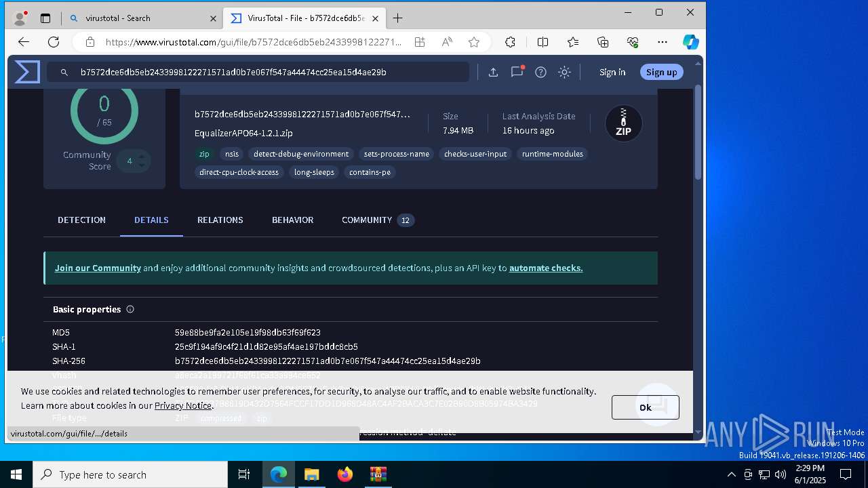Open a new browser tab
Screen dimensions: 868x488
click(x=398, y=18)
